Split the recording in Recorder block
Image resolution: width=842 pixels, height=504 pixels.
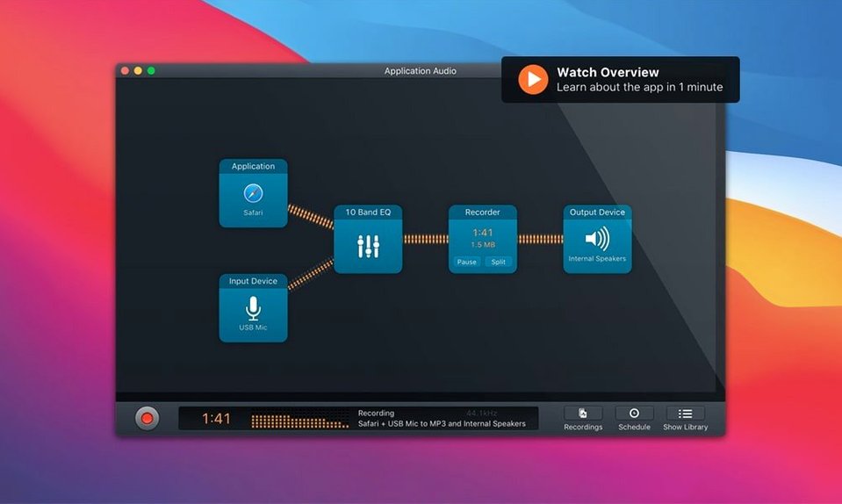pyautogui.click(x=499, y=262)
